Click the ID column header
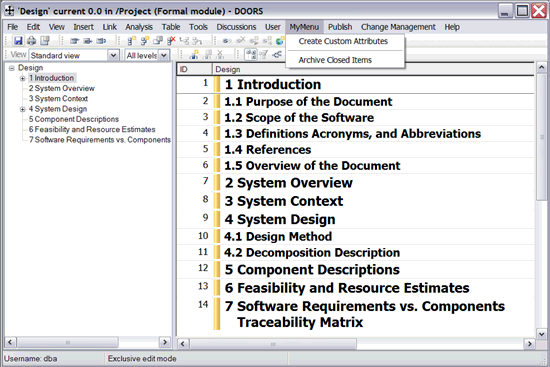550x367 pixels. [195, 69]
